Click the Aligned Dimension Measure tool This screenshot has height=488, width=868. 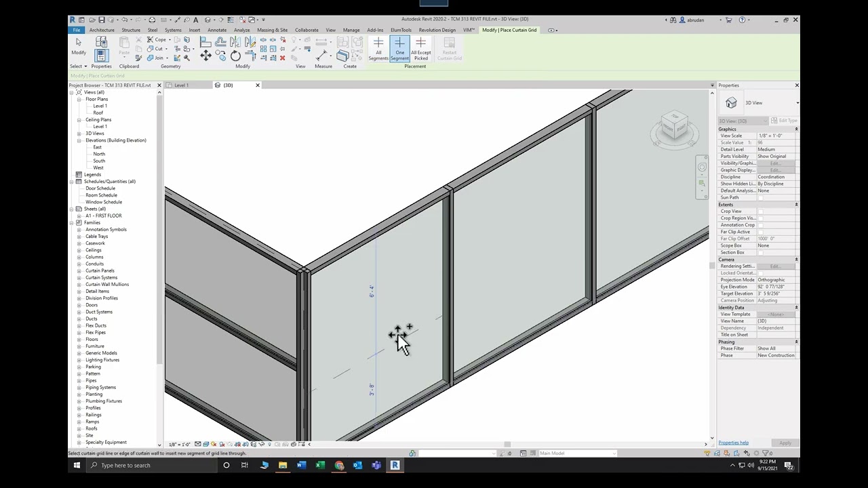pos(321,54)
